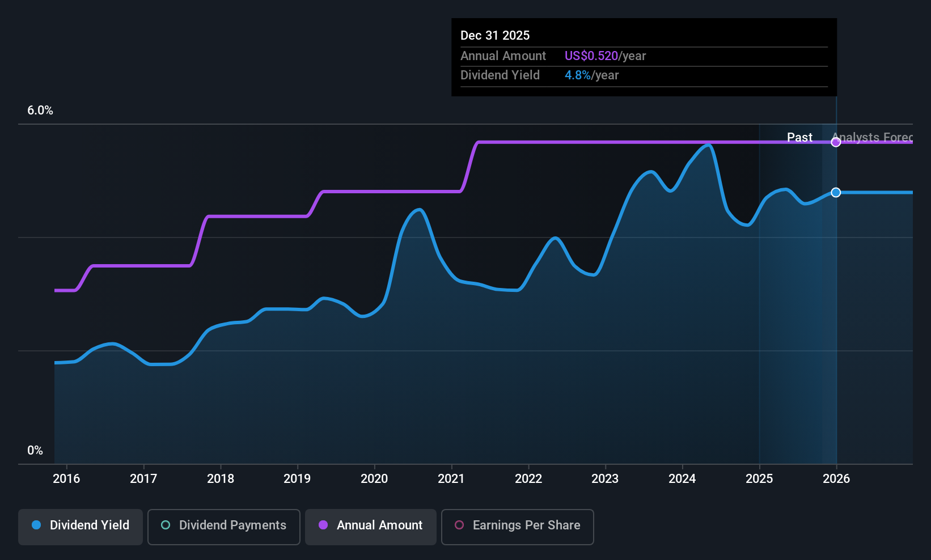
Task: Click the blue Dividend Yield data point marker
Action: click(836, 193)
